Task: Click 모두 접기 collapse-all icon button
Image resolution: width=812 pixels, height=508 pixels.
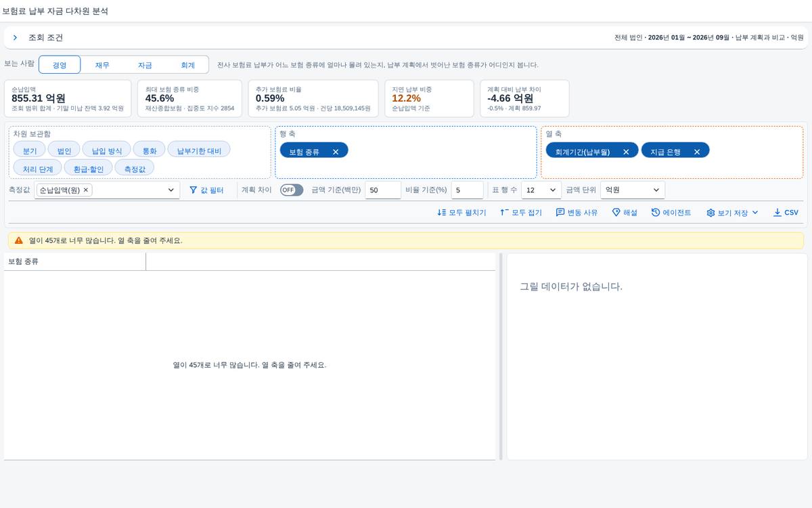Action: [521, 213]
